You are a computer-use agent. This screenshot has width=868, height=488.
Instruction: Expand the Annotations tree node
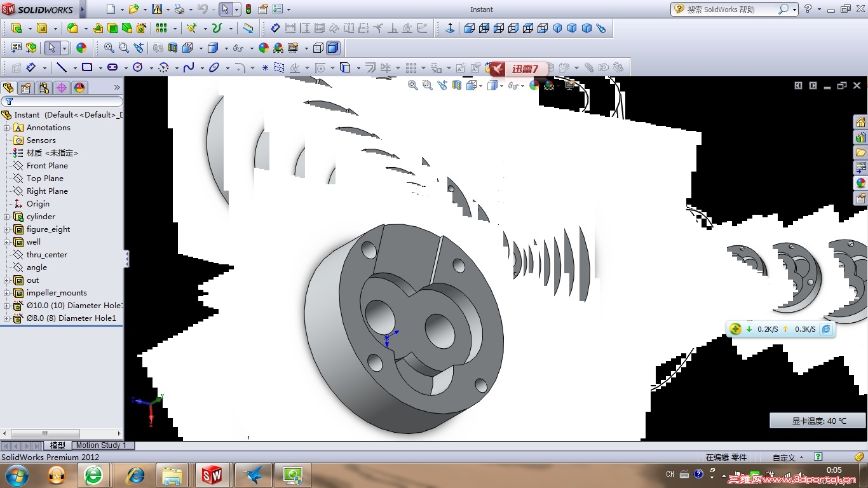(x=7, y=128)
